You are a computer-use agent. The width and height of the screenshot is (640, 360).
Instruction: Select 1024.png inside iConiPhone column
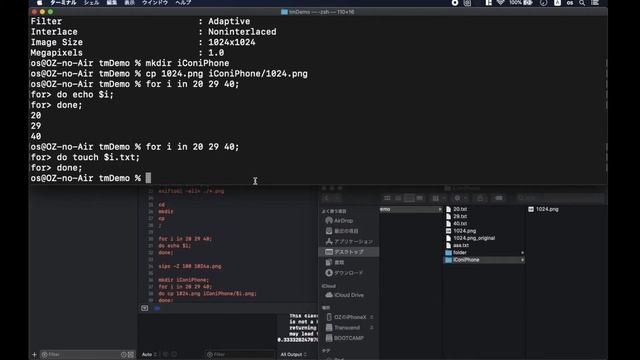pos(543,209)
